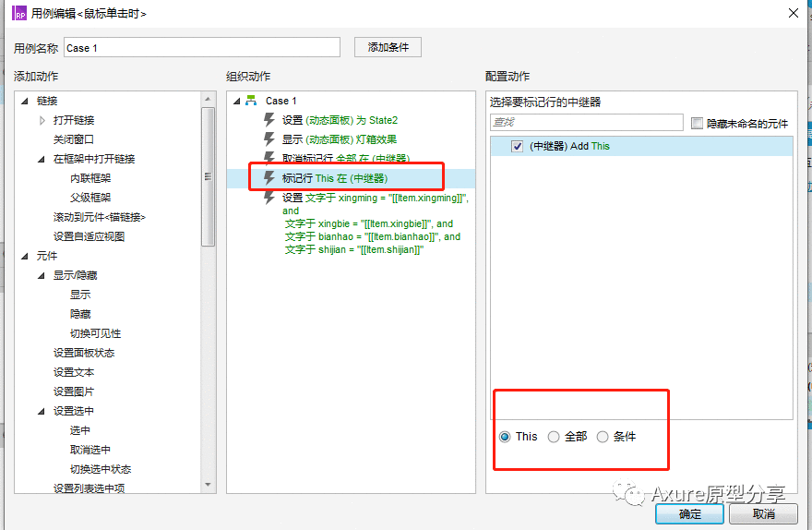Click the lightning icon beside 显示 (动态面板) 灯箱效果
Viewport: 812px width, 530px height.
pos(269,139)
